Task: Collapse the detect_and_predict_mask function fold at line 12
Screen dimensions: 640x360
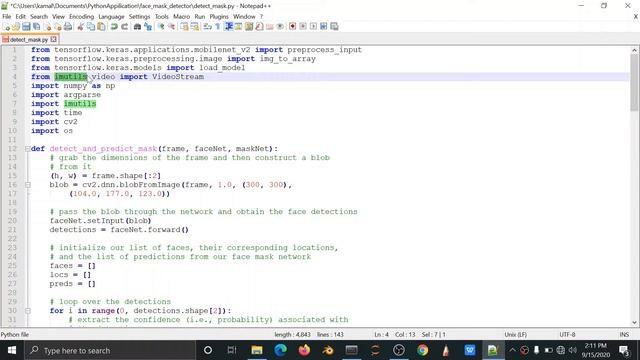Action: (27, 149)
